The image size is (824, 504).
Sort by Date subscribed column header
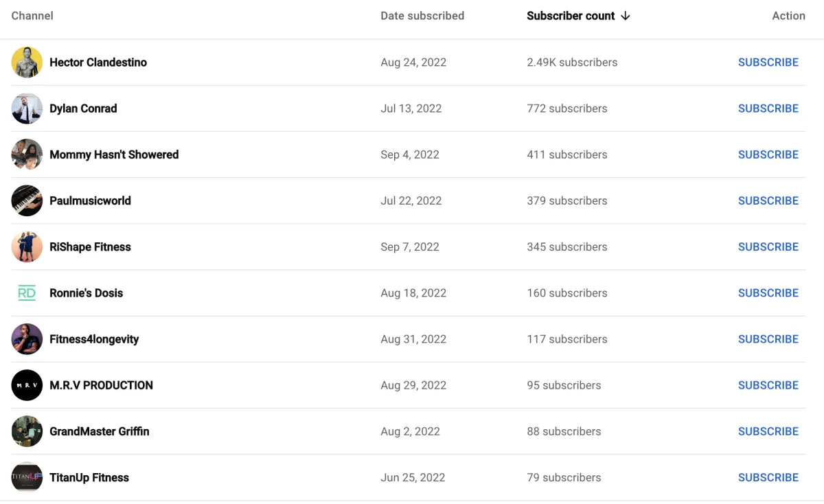click(x=422, y=16)
